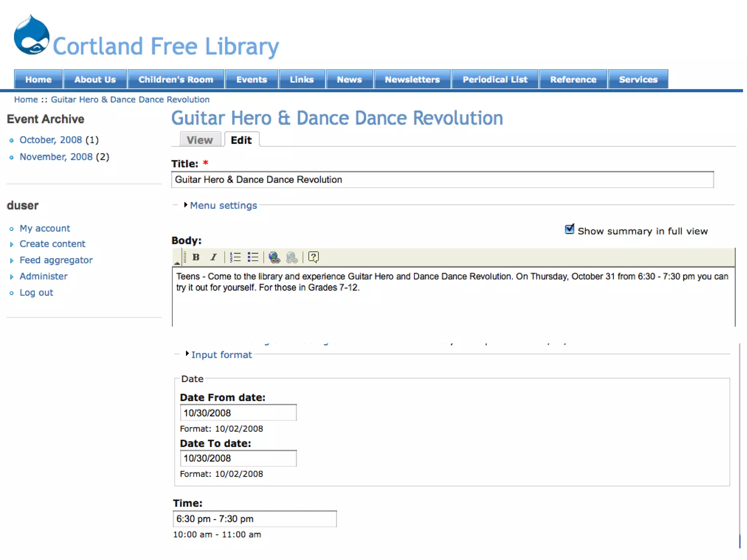Image resolution: width=747 pixels, height=560 pixels.
Task: Focus the Date From date field
Action: pyautogui.click(x=238, y=413)
